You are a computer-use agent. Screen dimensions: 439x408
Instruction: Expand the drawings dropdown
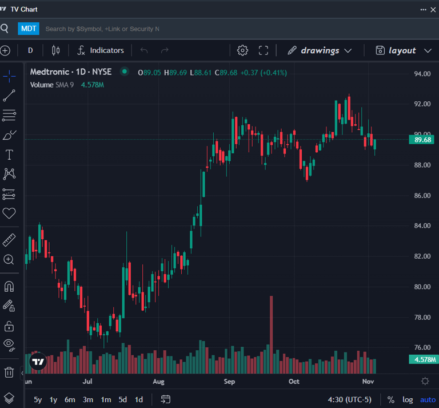coord(320,50)
